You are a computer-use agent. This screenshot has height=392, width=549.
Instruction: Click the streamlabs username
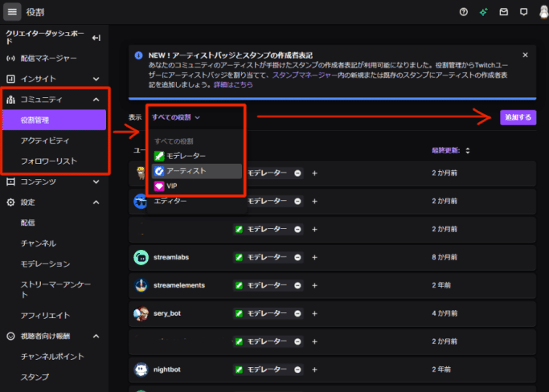(x=171, y=257)
